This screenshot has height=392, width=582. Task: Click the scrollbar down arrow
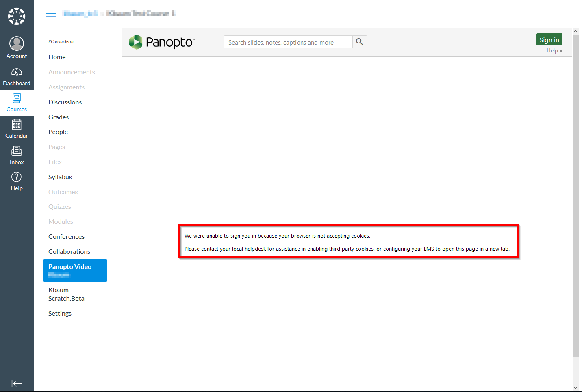(575, 388)
